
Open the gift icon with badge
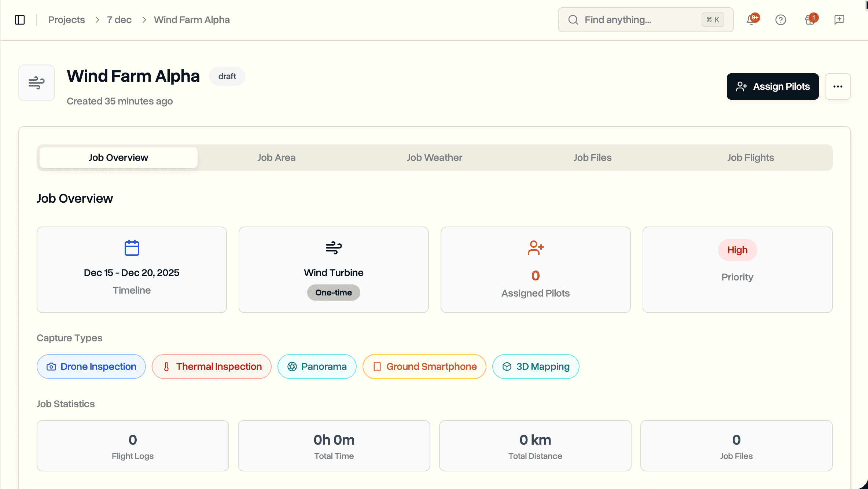(x=809, y=20)
